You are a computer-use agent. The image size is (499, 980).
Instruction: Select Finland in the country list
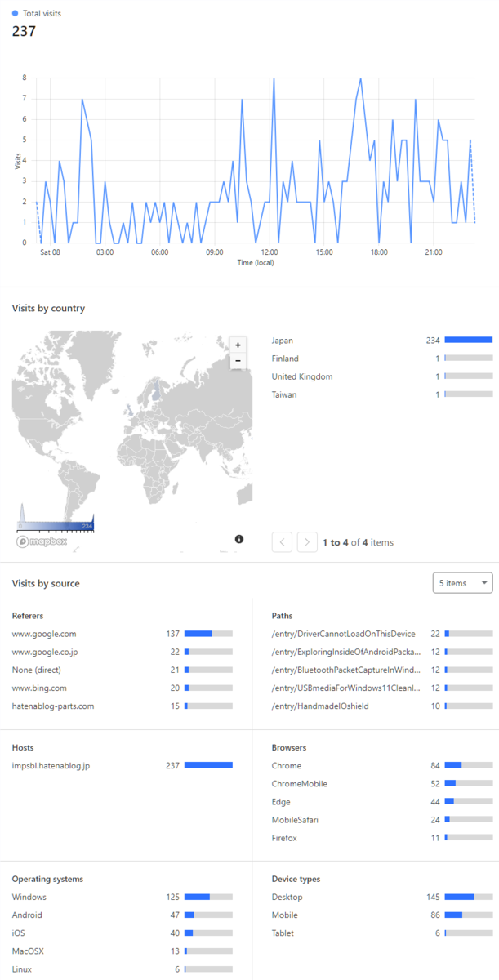pos(382,359)
